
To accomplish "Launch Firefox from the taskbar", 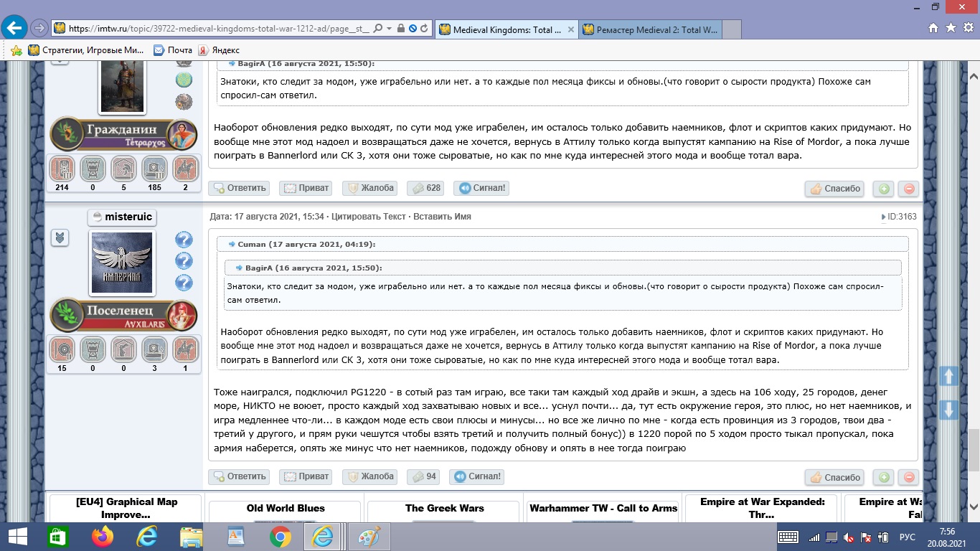I will click(x=103, y=537).
